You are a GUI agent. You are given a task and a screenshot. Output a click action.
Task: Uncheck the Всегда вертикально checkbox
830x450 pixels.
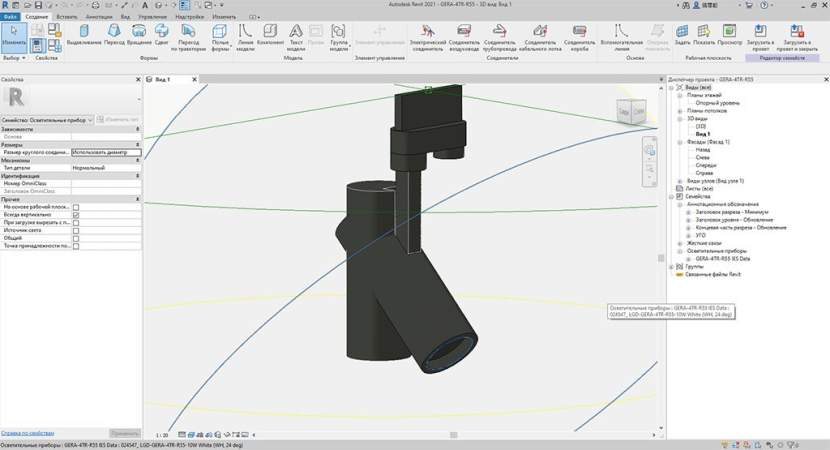click(x=76, y=215)
